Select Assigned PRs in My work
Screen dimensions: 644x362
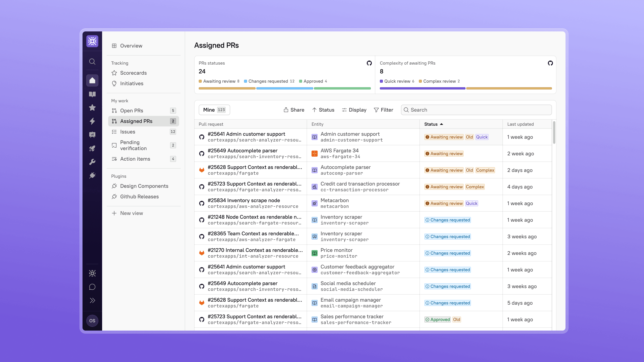coord(143,121)
